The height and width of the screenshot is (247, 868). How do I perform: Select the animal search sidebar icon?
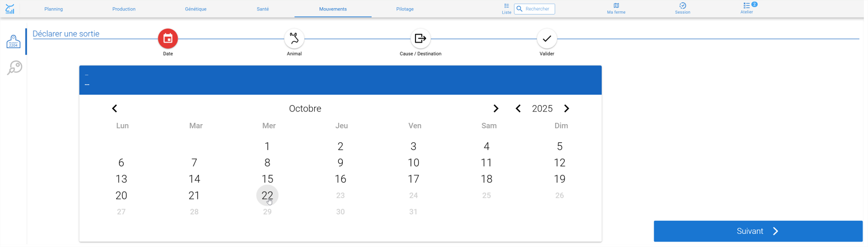pos(15,68)
